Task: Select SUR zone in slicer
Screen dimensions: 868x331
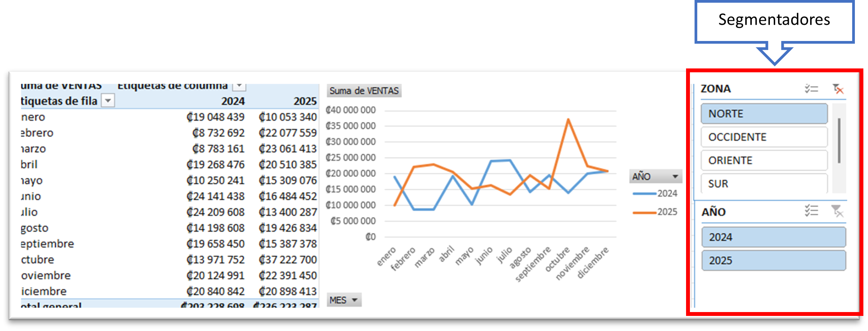Action: (x=764, y=183)
